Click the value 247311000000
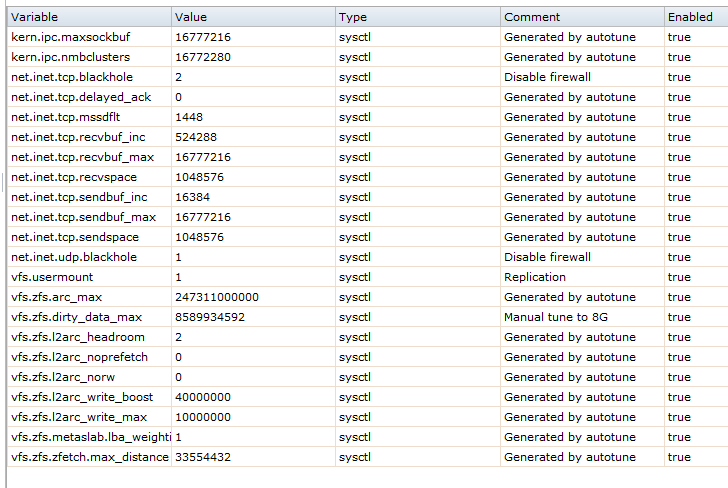This screenshot has width=728, height=488. pyautogui.click(x=217, y=297)
